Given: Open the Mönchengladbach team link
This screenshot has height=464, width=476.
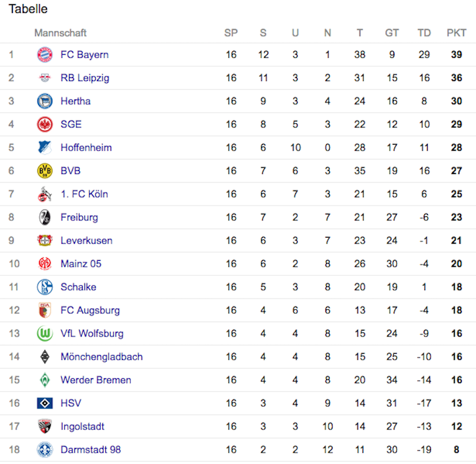Looking at the screenshot, I should point(102,357).
